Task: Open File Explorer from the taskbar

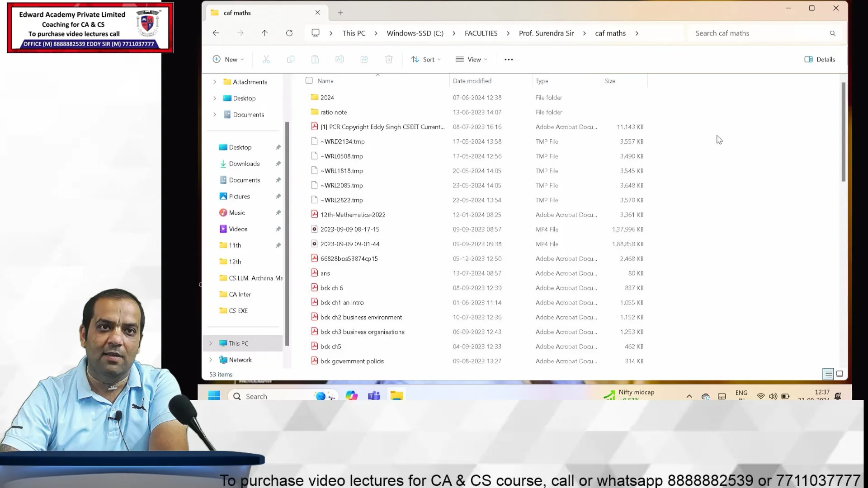Action: (396, 395)
